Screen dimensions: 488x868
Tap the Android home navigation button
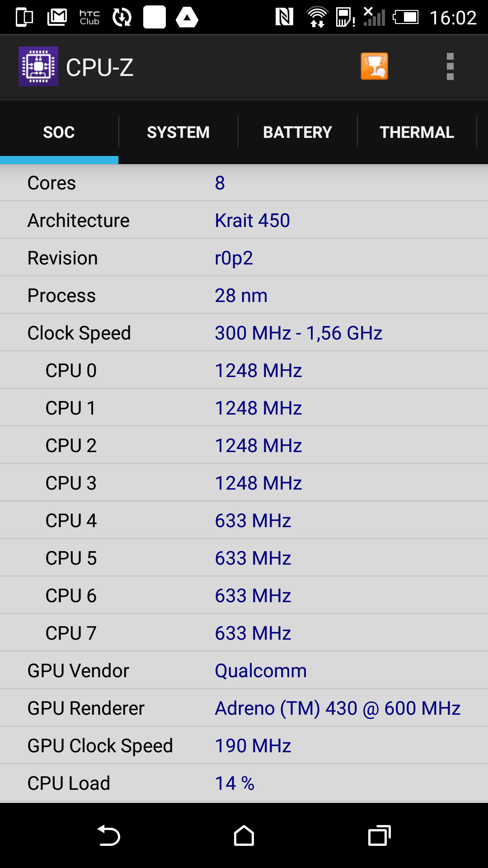point(244,835)
